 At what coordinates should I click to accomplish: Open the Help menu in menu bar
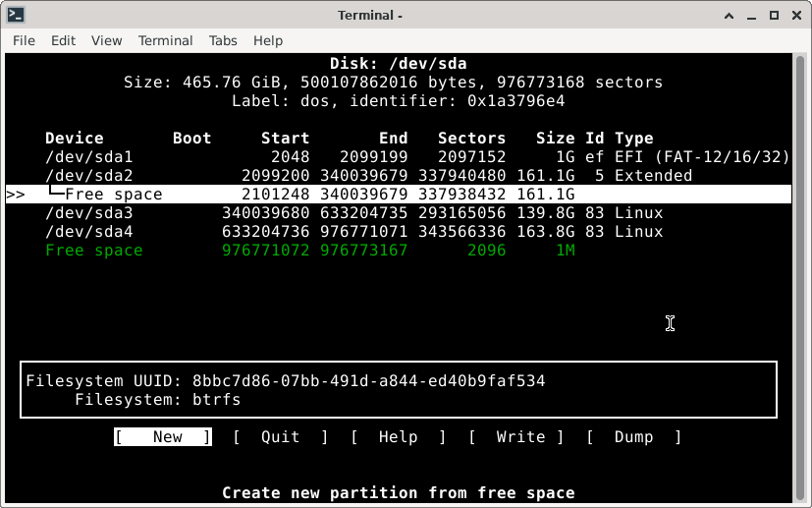(267, 40)
